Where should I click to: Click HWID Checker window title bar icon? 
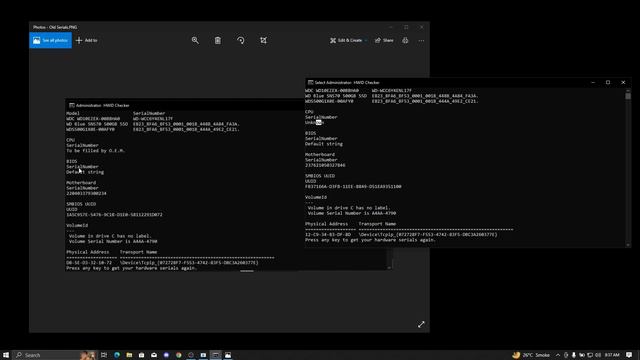(x=311, y=82)
